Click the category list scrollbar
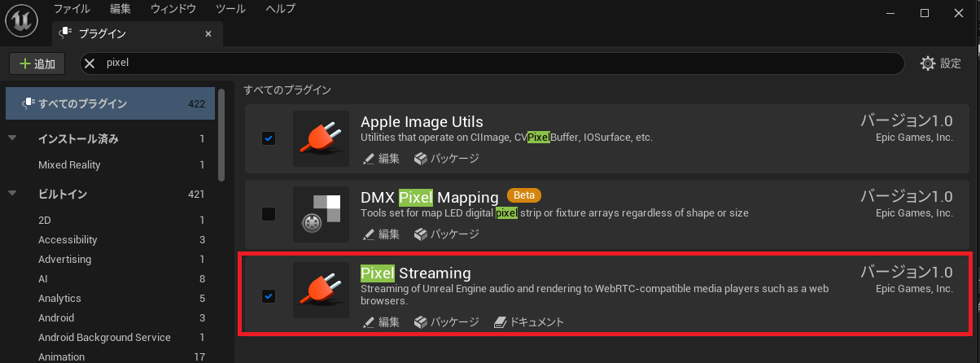The image size is (980, 363). (221, 135)
